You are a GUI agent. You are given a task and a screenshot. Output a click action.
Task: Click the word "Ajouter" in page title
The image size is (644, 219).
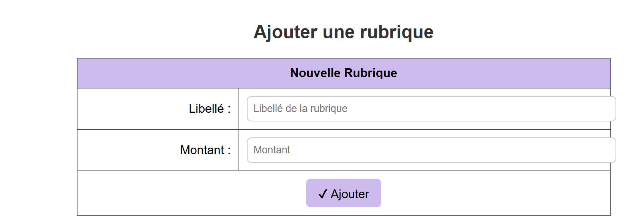[285, 32]
